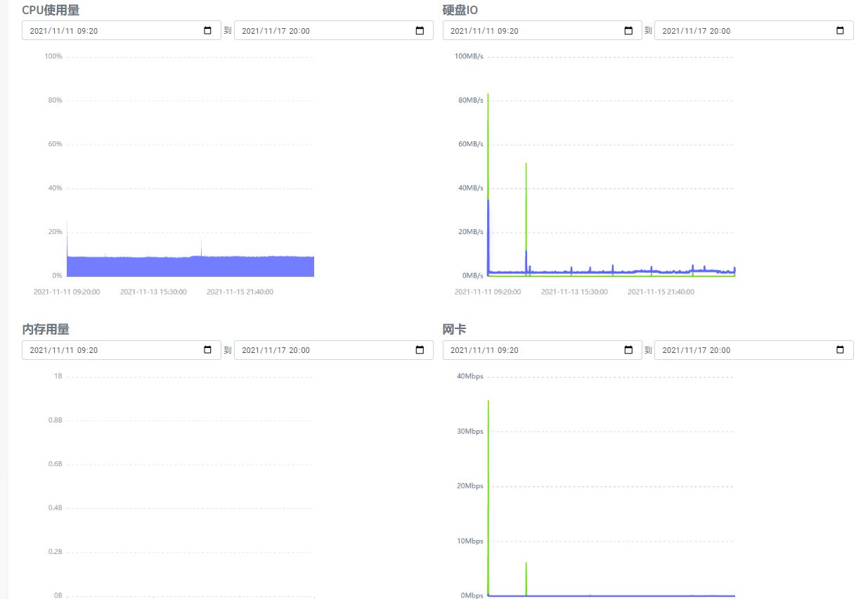
Task: Click the 20Mbps axis label in network chart
Action: coord(469,487)
